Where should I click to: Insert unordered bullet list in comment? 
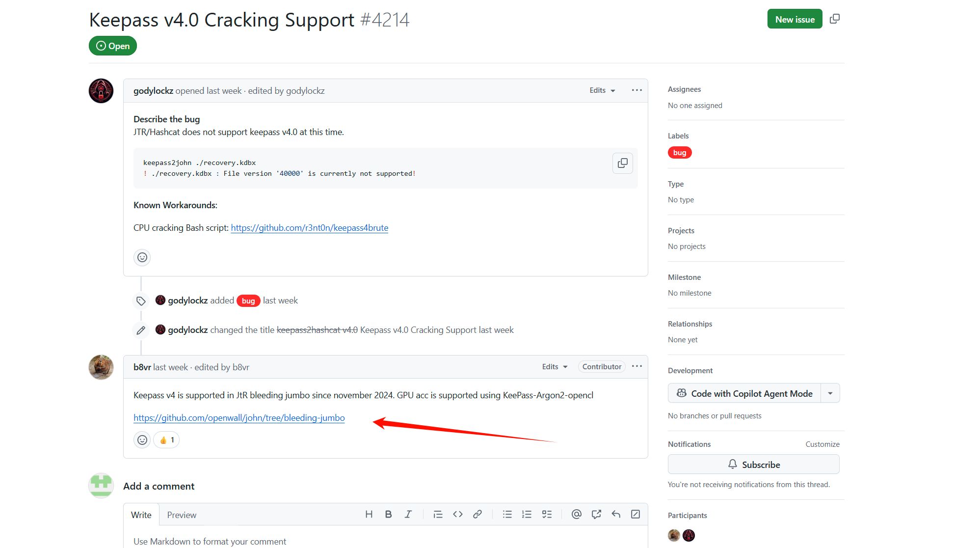pos(507,514)
